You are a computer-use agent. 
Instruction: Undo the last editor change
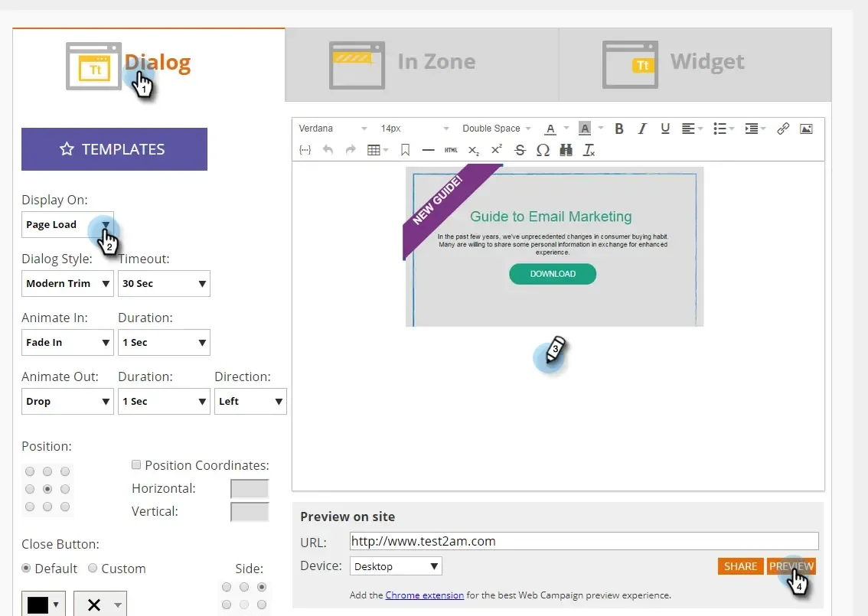point(328,150)
